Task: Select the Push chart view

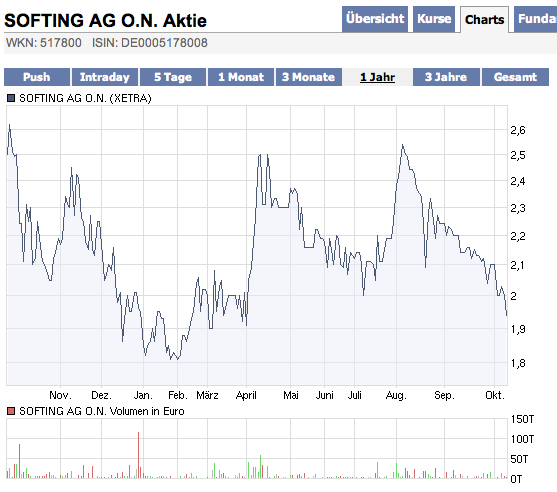Action: pos(37,77)
